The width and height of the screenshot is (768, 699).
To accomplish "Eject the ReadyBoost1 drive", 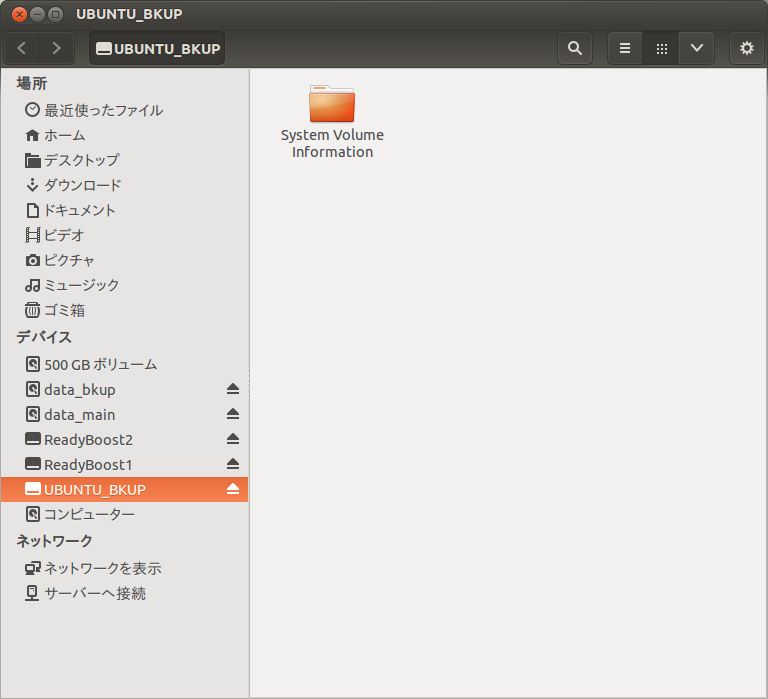I will click(x=233, y=464).
